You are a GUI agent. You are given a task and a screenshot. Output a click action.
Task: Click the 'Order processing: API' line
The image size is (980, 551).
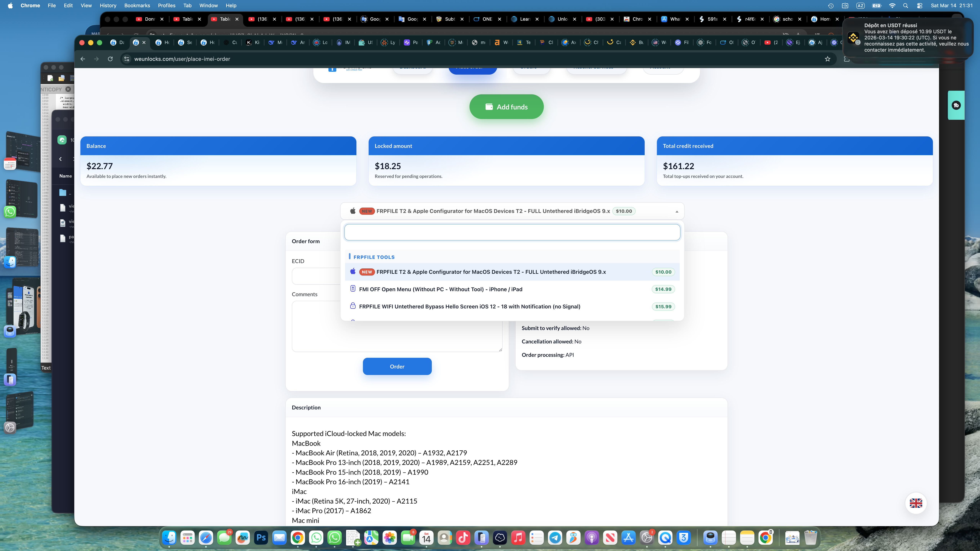[547, 355]
